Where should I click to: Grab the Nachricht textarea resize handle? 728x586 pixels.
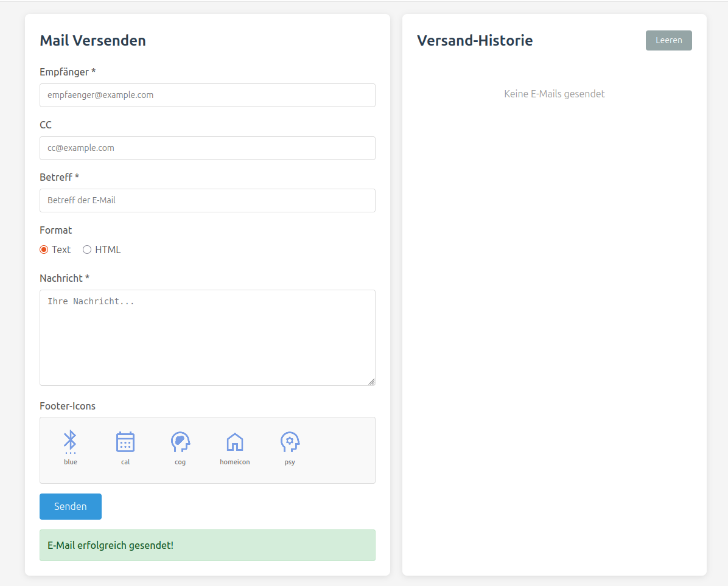tap(371, 382)
